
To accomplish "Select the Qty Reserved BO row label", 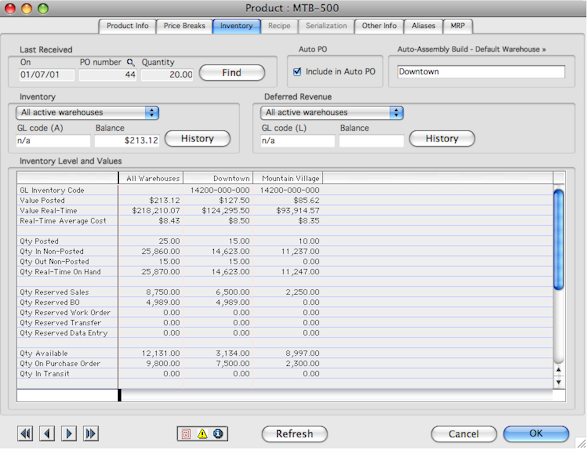I will point(49,302).
